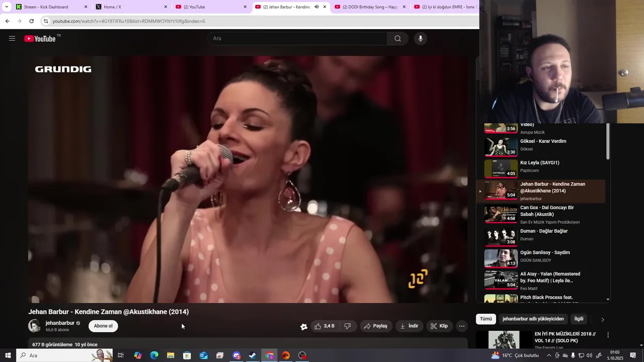644x362 pixels.
Task: Switch to Stream - Kick Dashboard tab
Action: click(46, 7)
